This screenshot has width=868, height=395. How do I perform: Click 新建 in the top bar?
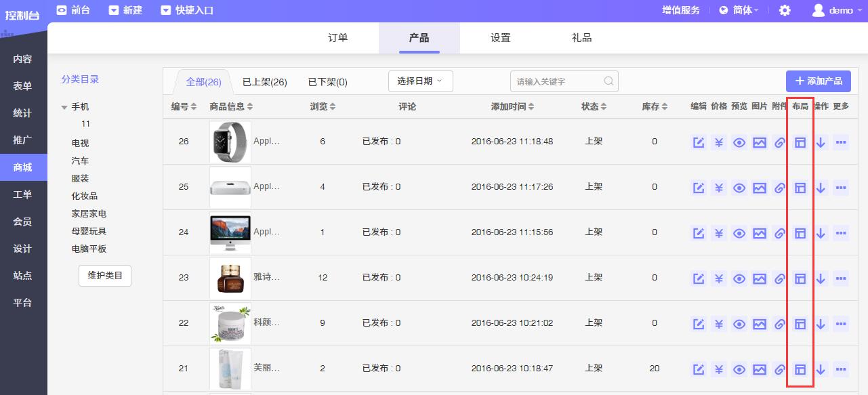[x=125, y=10]
